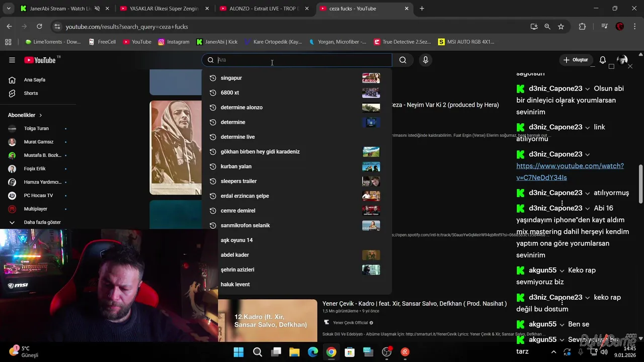Open Chrome three-dot menu

click(x=634, y=27)
